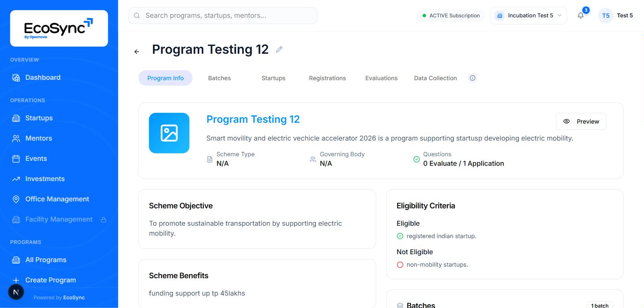
Task: Click 'registered indian startup.' text
Action: [441, 236]
